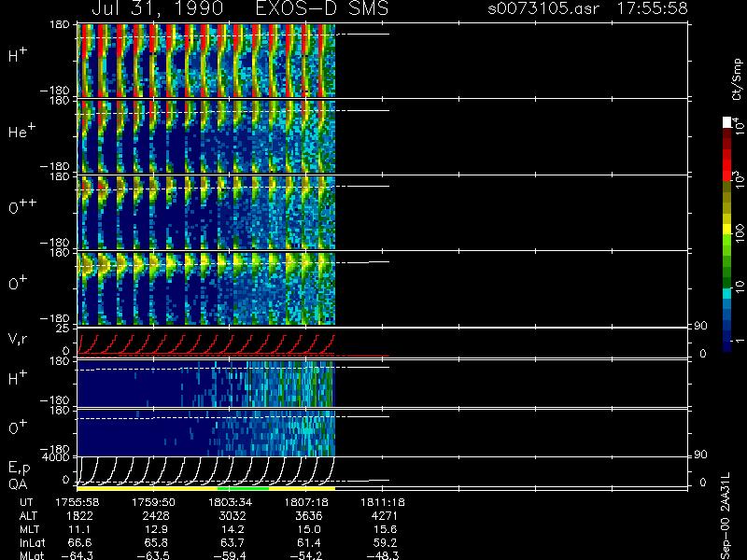Click the file name 's0073105.asr'

point(543,8)
